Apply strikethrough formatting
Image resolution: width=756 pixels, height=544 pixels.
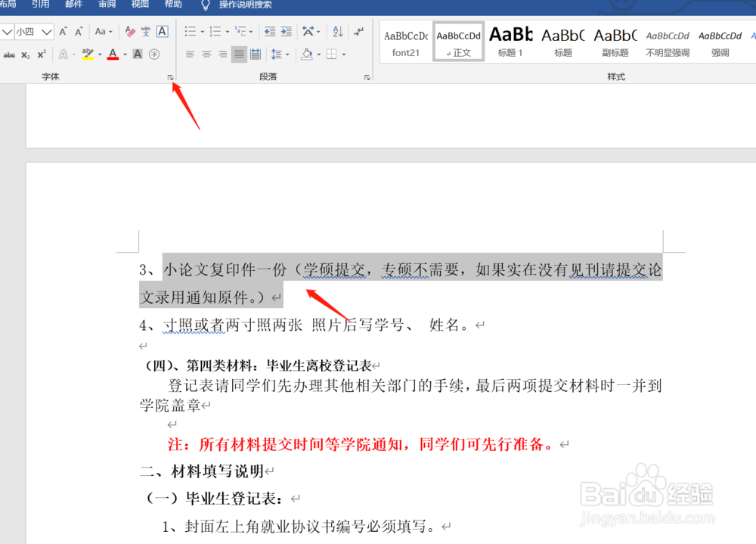[9, 54]
